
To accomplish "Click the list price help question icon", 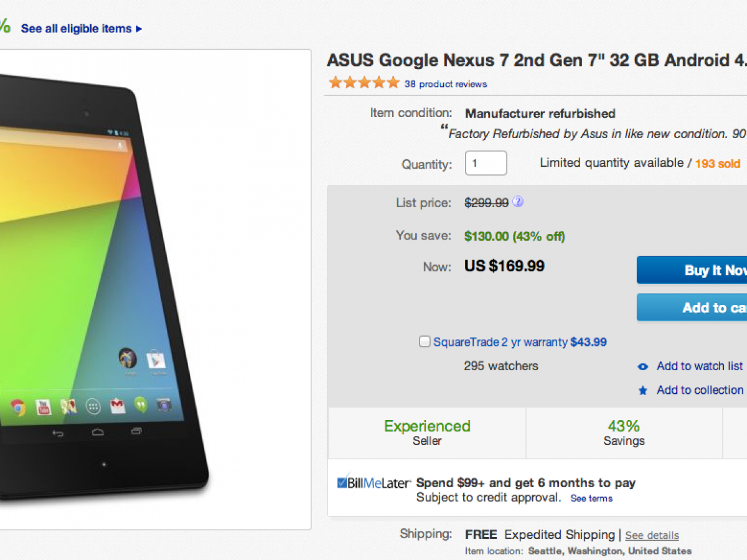I will coord(518,202).
